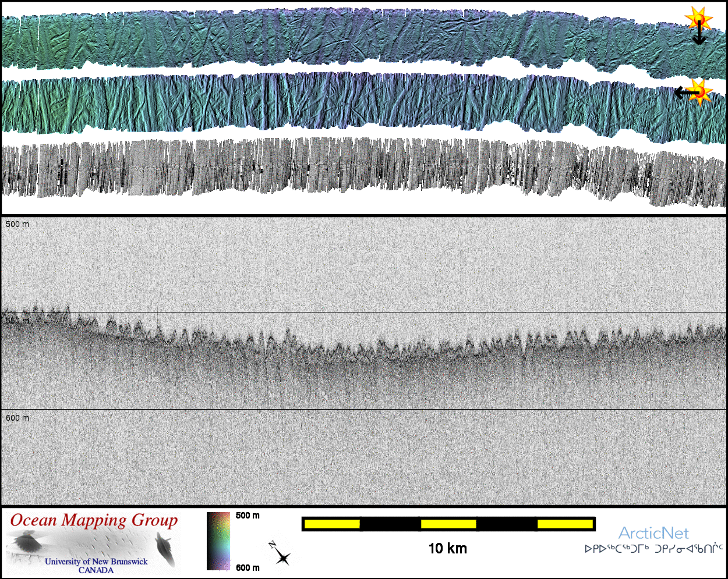
Task: Click the sun icon with leftward arrow
Action: pos(699,91)
